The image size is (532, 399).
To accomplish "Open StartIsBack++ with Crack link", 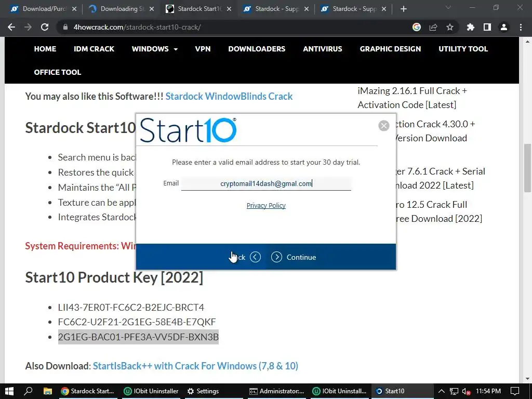I will (x=195, y=366).
